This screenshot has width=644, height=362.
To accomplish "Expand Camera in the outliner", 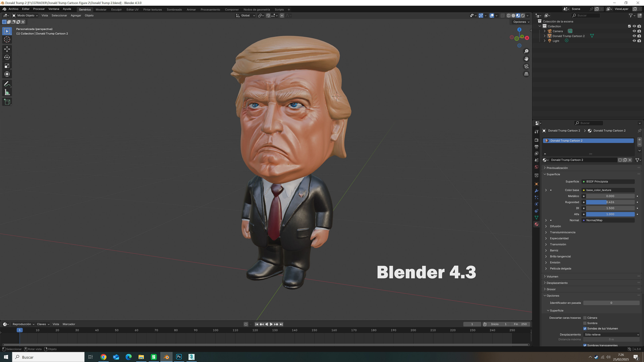I will coord(545,31).
